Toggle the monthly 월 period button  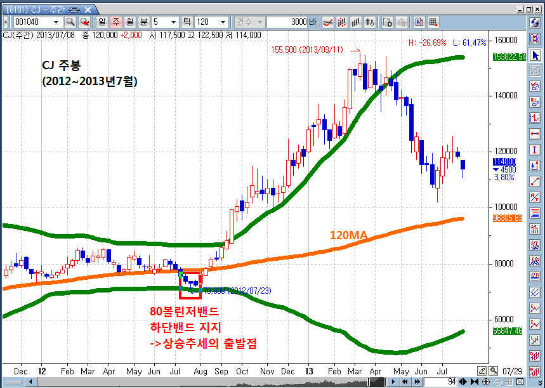130,22
